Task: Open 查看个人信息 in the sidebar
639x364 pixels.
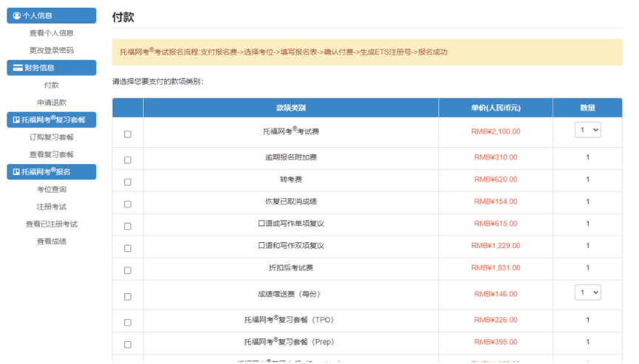Action: pyautogui.click(x=52, y=33)
